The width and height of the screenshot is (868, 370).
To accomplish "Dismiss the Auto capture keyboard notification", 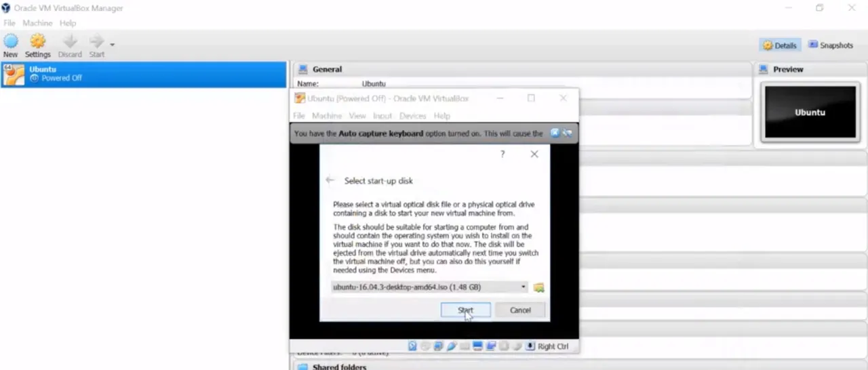I will (555, 133).
